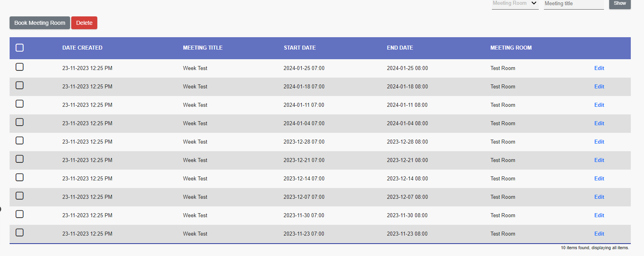Edit the meeting starting 2024-01-25
The height and width of the screenshot is (256, 644).
point(599,68)
